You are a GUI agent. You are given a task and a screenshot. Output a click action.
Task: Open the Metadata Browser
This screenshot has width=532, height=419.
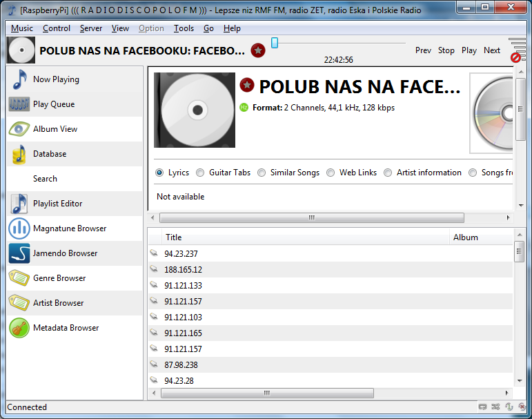[75, 328]
